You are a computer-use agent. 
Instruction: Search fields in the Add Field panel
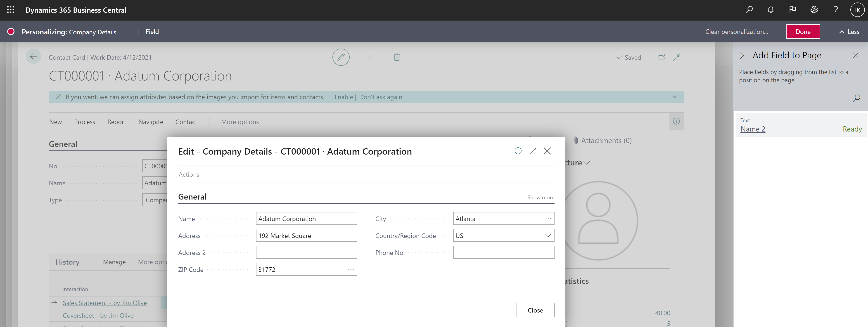click(856, 98)
